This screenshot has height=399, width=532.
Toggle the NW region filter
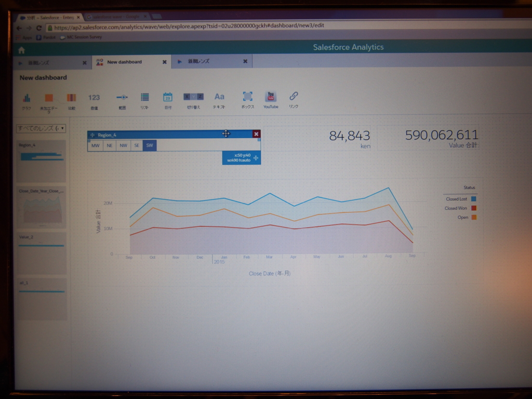click(123, 145)
